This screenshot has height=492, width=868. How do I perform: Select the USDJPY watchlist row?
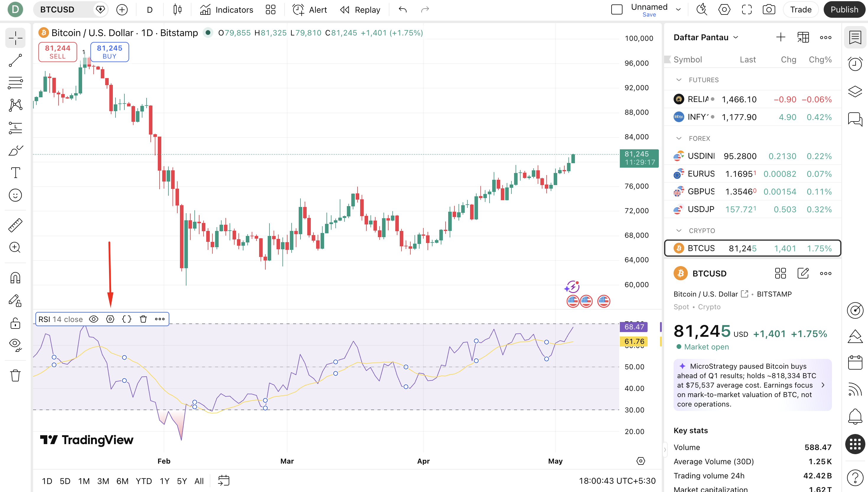752,209
